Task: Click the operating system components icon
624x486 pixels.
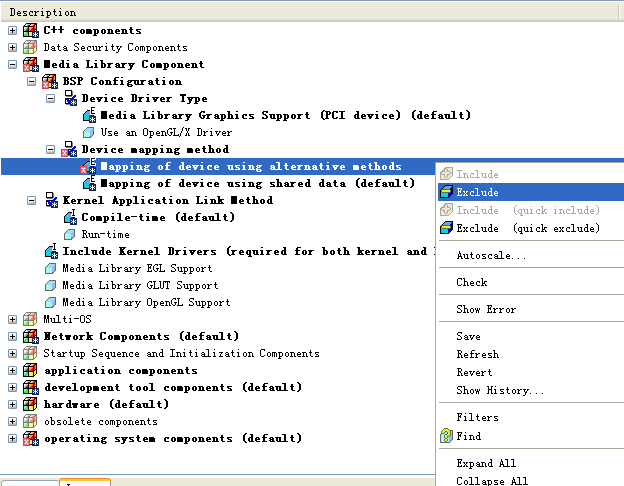Action: coord(31,439)
